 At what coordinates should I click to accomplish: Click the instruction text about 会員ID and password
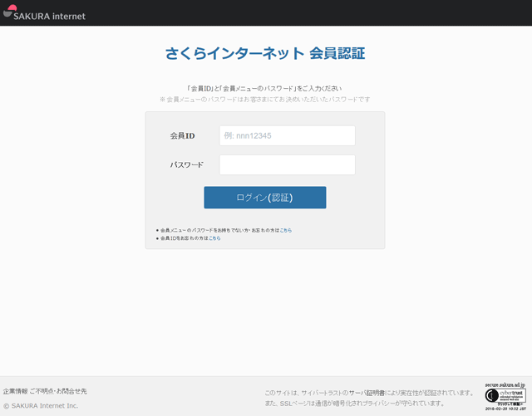coord(264,88)
